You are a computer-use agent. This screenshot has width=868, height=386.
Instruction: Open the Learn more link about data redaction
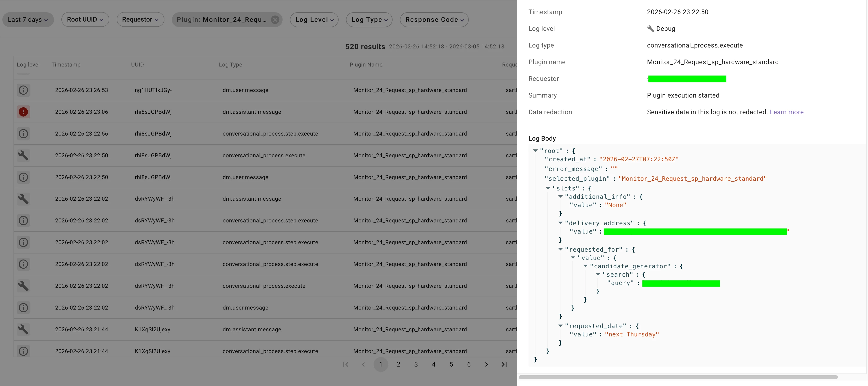point(786,112)
